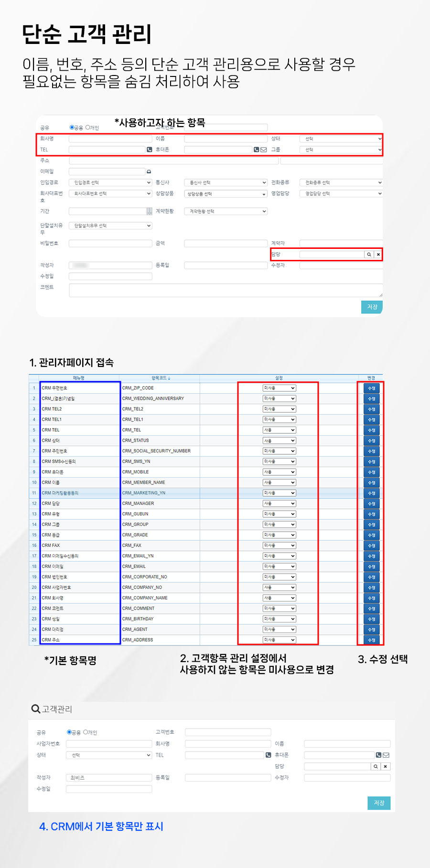
Task: Open the 상태 dropdown in the lower 고객관리 form
Action: (x=109, y=755)
